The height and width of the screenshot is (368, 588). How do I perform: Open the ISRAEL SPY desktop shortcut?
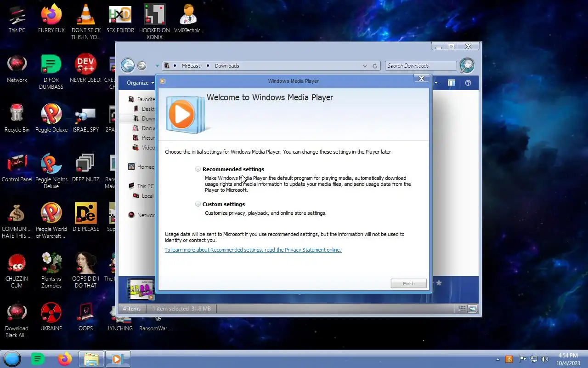click(x=85, y=119)
